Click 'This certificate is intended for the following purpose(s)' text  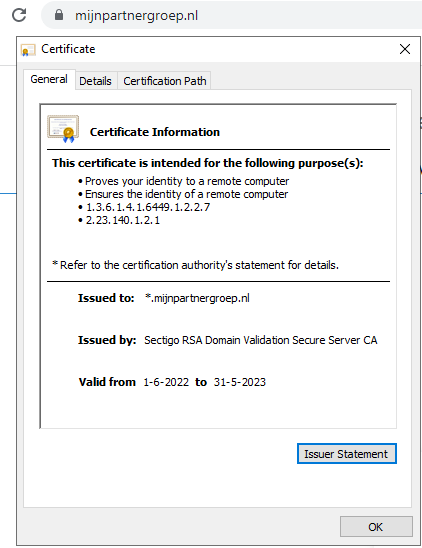pos(208,163)
